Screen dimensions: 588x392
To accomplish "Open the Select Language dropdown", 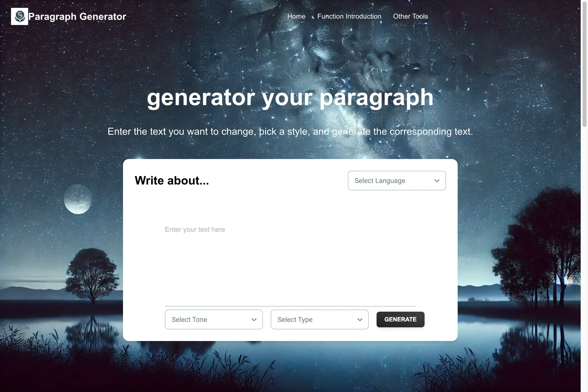I will [397, 180].
